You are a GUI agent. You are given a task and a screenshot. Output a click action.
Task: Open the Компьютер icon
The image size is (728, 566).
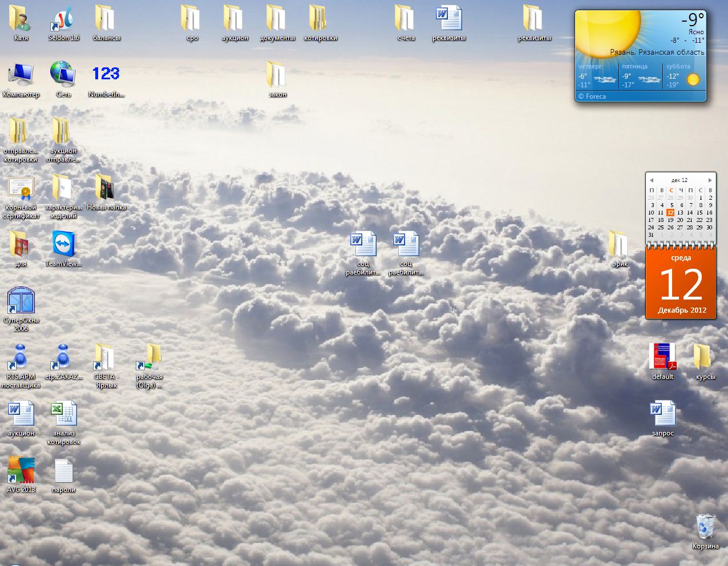coord(21,75)
